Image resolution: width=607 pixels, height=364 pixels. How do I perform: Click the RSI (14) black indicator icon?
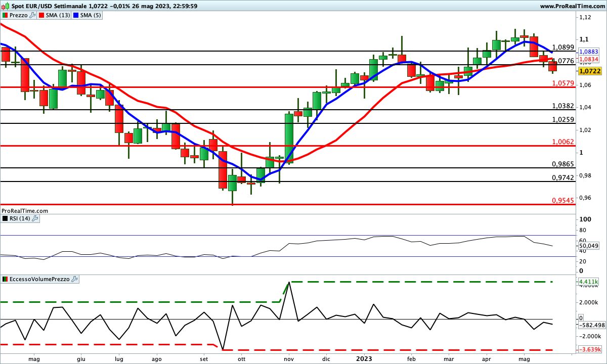click(x=5, y=218)
